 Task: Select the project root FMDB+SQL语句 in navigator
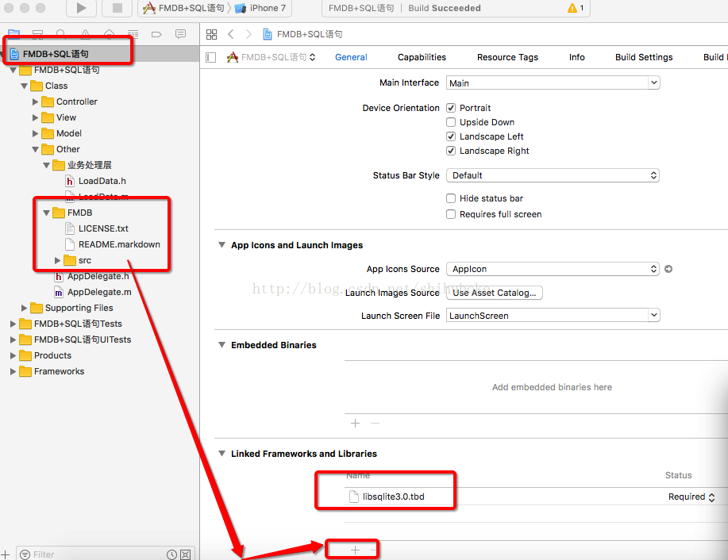click(x=56, y=54)
